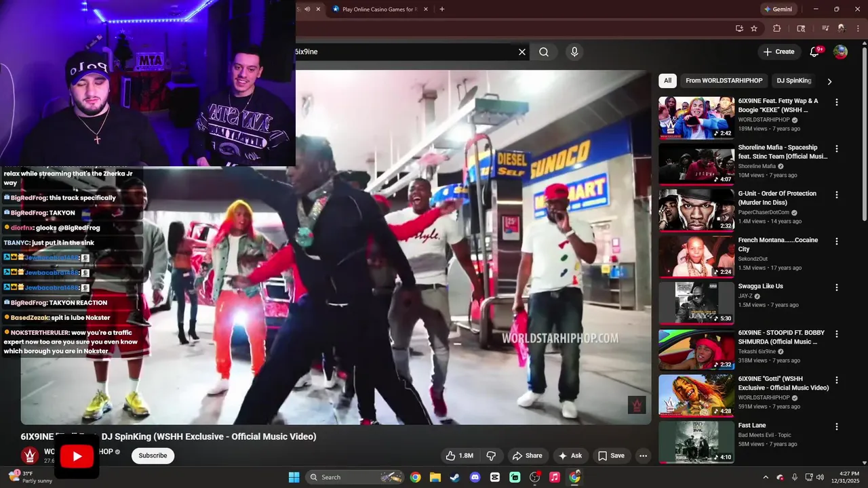Click the Share button

pos(528,455)
